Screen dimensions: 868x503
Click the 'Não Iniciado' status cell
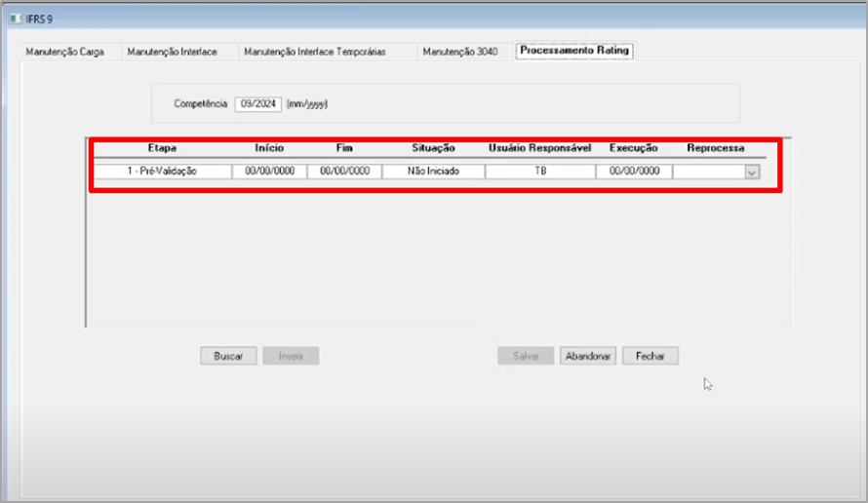[433, 172]
